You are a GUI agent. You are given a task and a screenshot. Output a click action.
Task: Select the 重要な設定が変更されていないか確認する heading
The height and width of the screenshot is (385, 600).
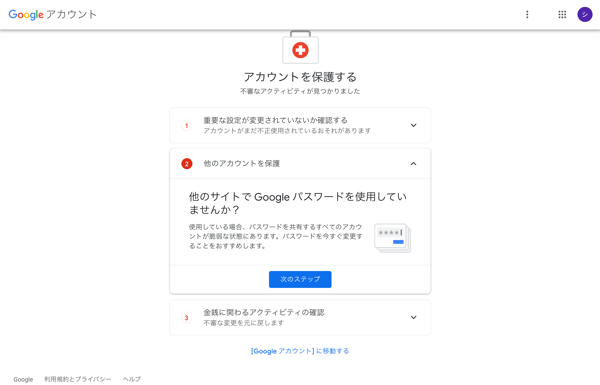point(276,121)
